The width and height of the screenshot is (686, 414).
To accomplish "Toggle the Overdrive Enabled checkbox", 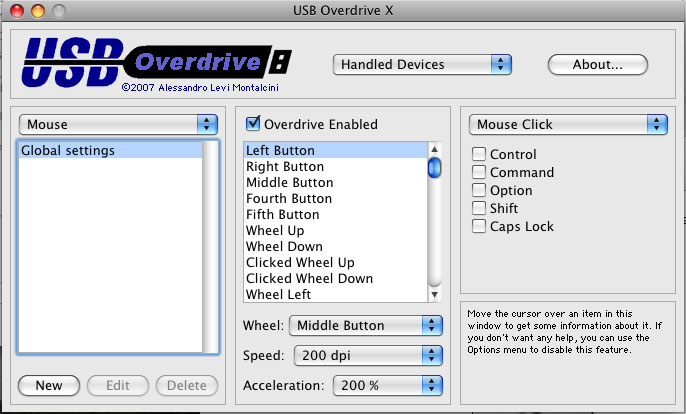I will point(253,123).
